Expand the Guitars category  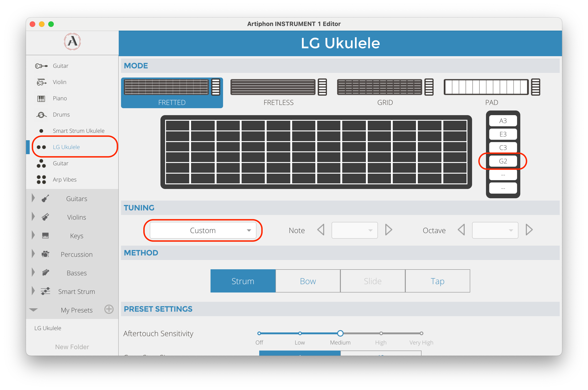(33, 198)
